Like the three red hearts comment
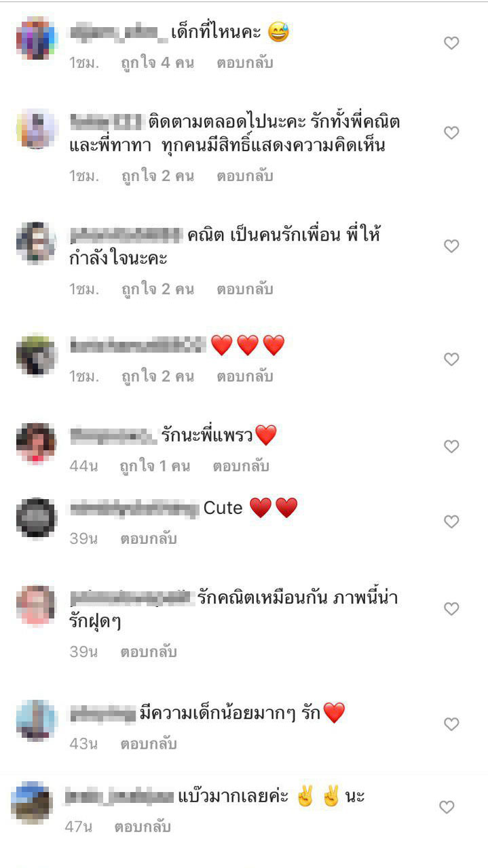 451,359
